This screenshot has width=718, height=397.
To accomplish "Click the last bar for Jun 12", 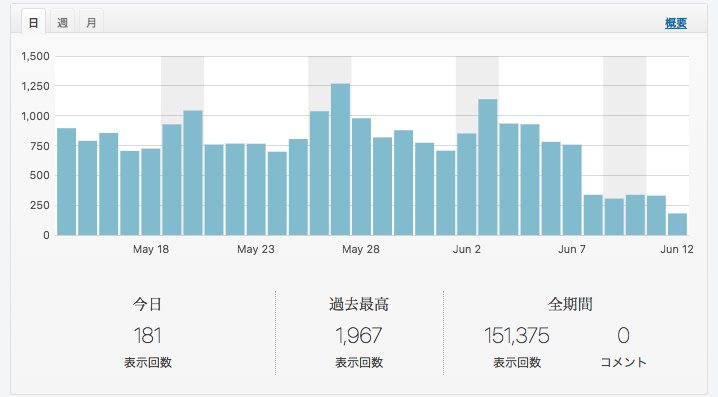I will 677,224.
